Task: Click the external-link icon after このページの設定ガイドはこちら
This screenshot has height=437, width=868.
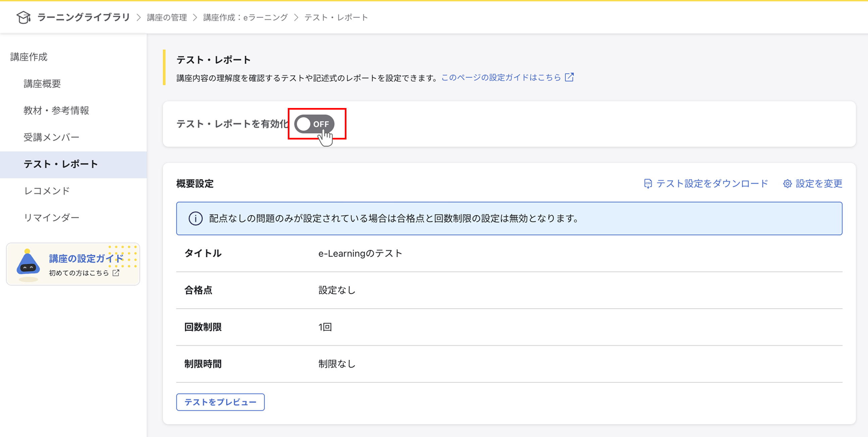Action: pyautogui.click(x=569, y=77)
